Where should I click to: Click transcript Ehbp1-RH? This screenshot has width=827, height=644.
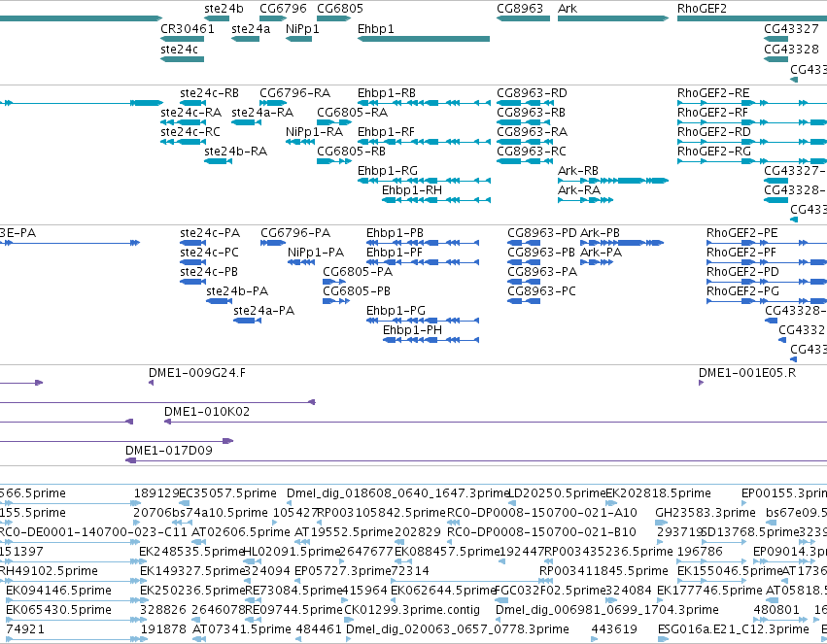(436, 200)
